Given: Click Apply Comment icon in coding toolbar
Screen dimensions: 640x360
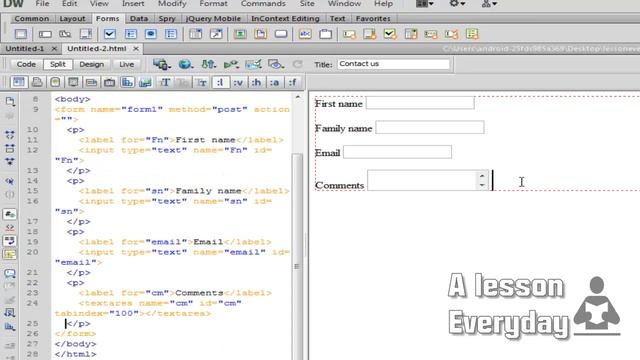Looking at the screenshot, I should coord(10,273).
